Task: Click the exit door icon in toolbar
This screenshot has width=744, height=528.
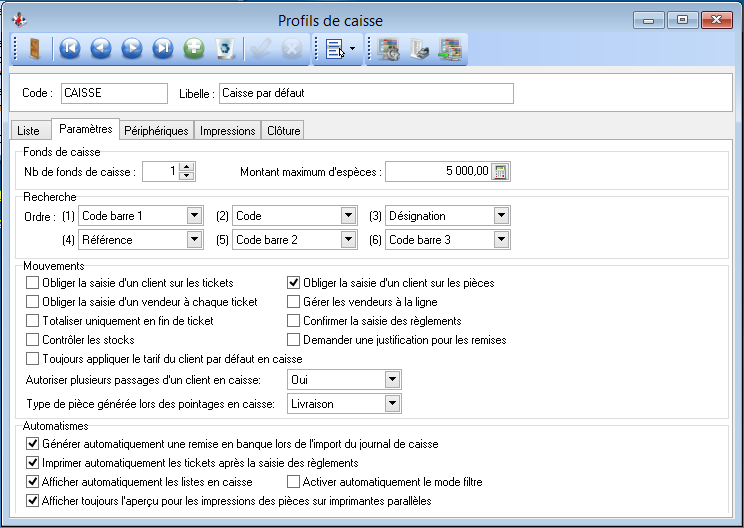Action: [35, 48]
